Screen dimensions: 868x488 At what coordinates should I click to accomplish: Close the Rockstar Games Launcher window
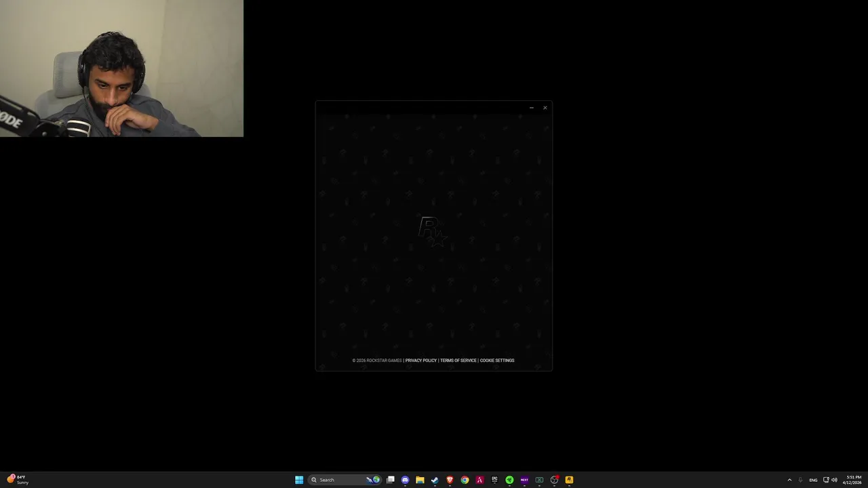545,108
